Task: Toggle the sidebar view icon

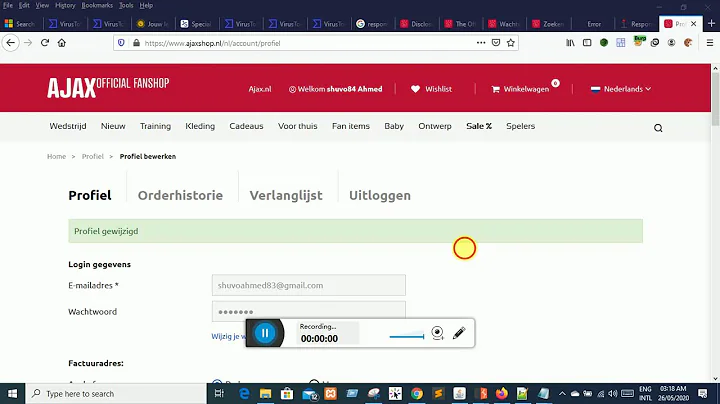Action: click(x=587, y=43)
